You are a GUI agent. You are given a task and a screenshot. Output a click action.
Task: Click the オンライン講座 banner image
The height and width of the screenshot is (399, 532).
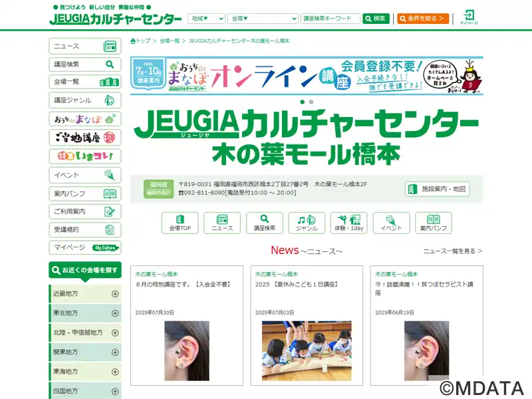[x=307, y=76]
